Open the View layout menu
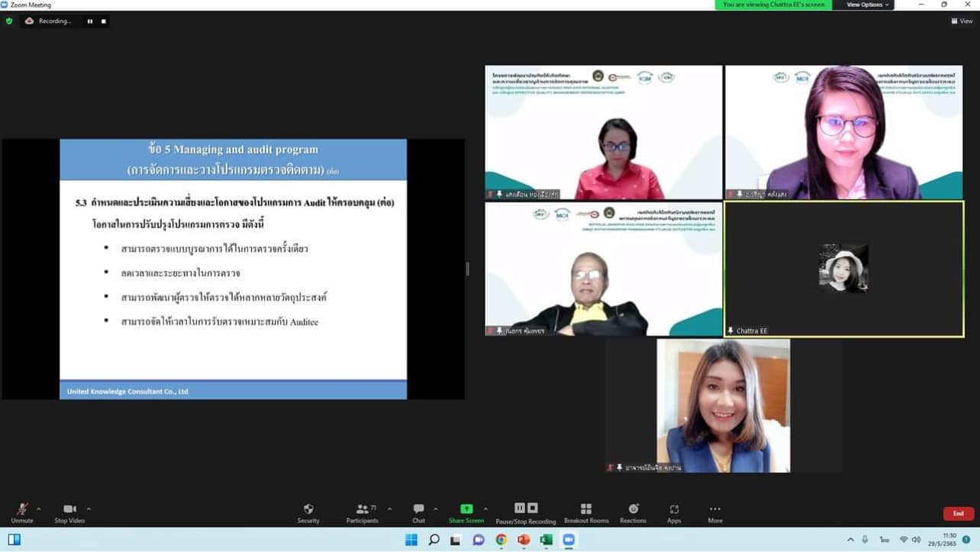This screenshot has width=980, height=552. [x=962, y=21]
